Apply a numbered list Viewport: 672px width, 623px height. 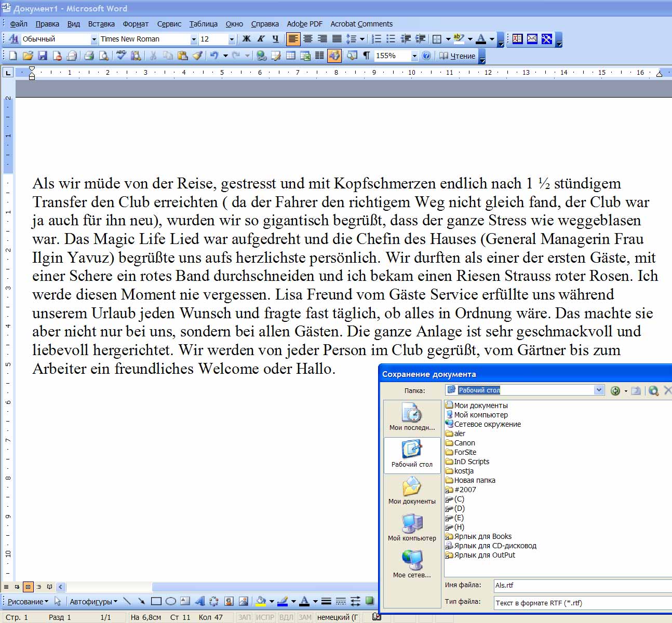(377, 39)
